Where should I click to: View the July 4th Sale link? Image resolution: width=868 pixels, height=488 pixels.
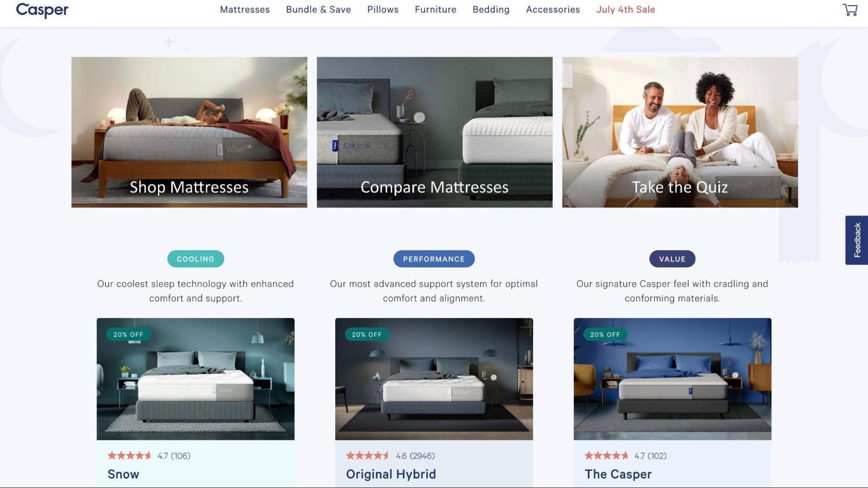tap(625, 10)
